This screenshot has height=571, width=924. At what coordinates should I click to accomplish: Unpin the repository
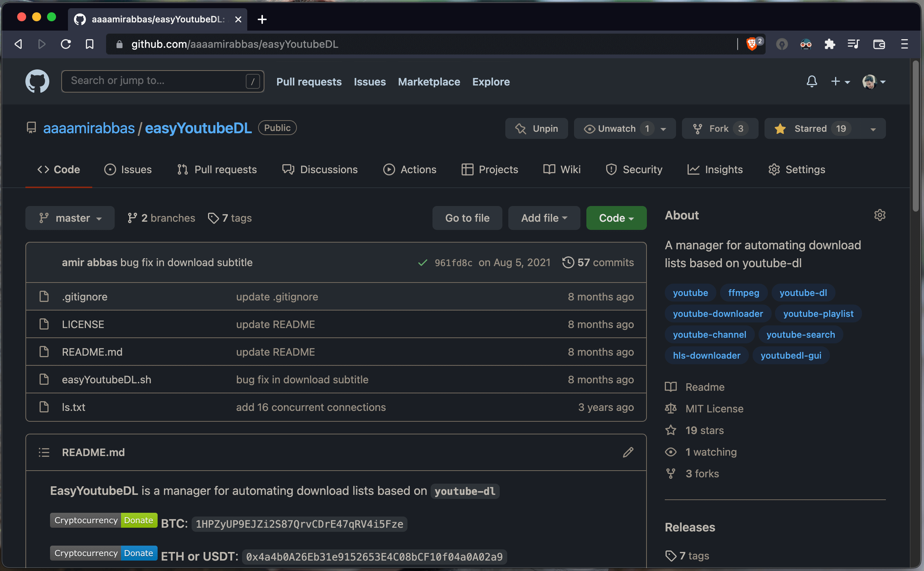[536, 128]
